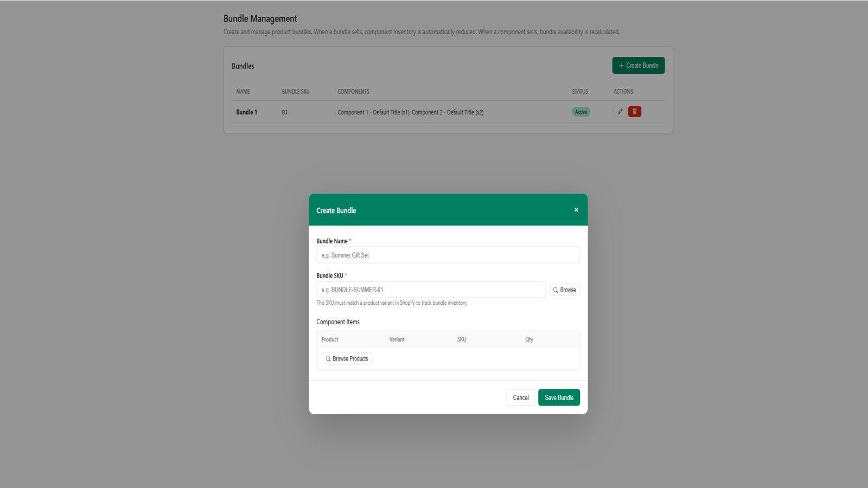Open the Browse Products picker
Viewport: 868px width, 488px height.
point(347,358)
